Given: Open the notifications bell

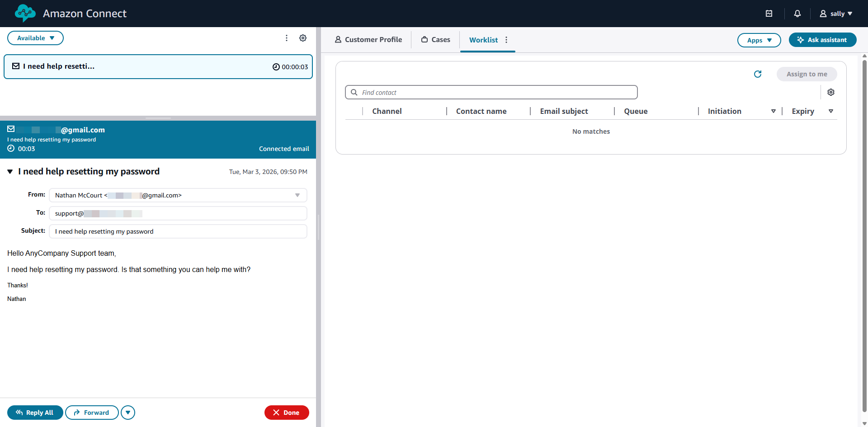Looking at the screenshot, I should point(797,14).
